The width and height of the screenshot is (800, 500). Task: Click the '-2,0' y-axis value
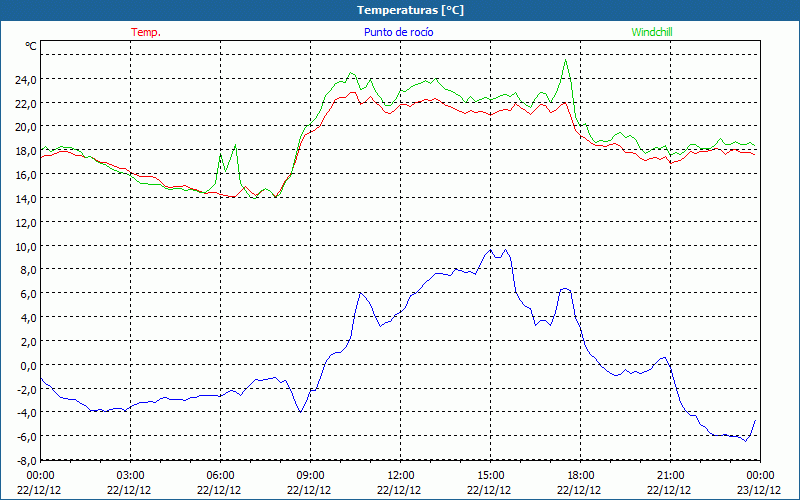tap(27, 390)
